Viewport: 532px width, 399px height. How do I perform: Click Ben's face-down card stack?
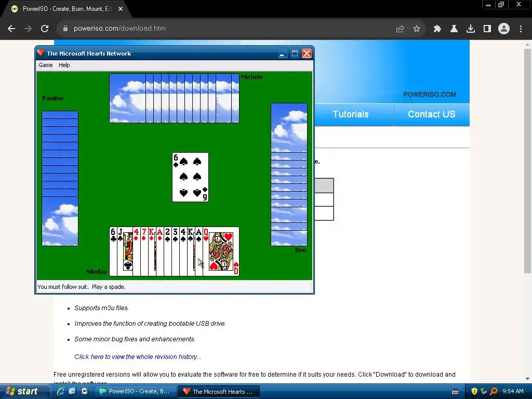[289, 175]
